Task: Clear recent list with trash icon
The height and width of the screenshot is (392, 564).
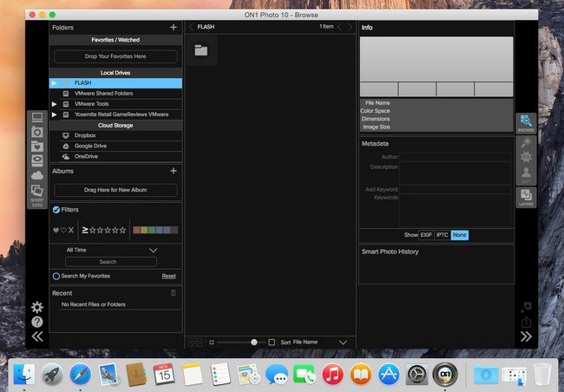Action: 174,293
